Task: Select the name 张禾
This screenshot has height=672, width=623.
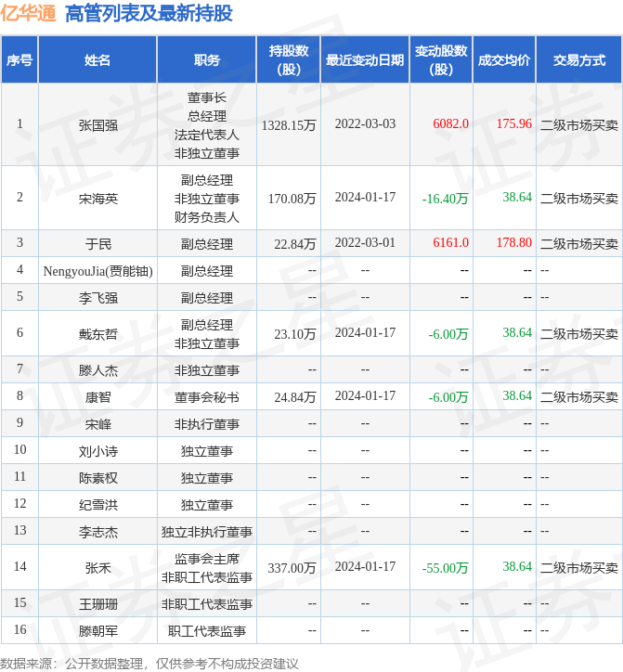Action: (98, 568)
